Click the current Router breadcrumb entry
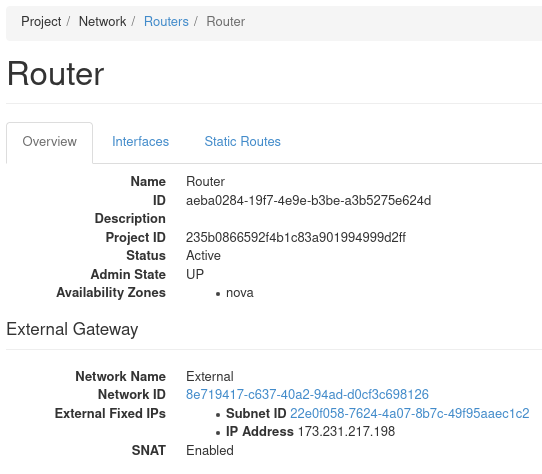Screen dimensions: 542x474 [225, 21]
